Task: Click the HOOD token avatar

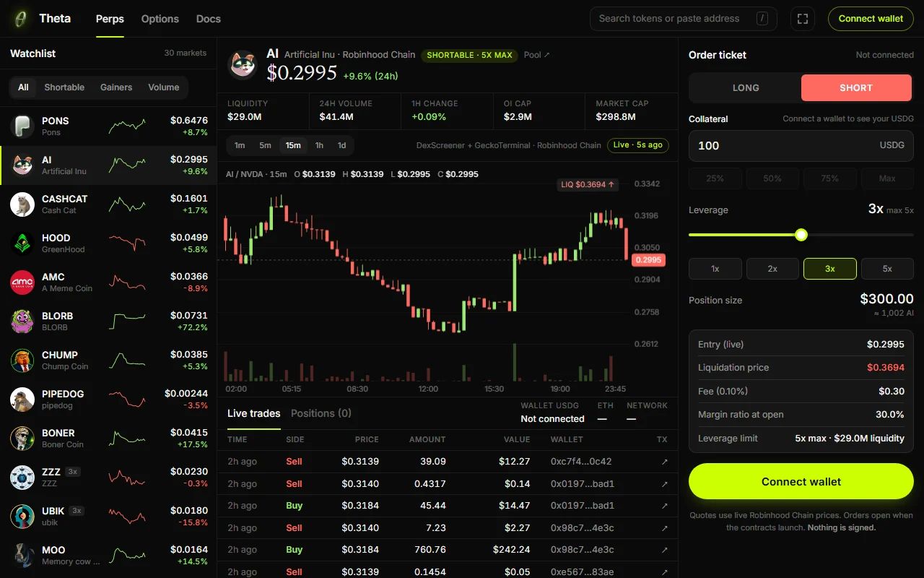Action: (22, 243)
